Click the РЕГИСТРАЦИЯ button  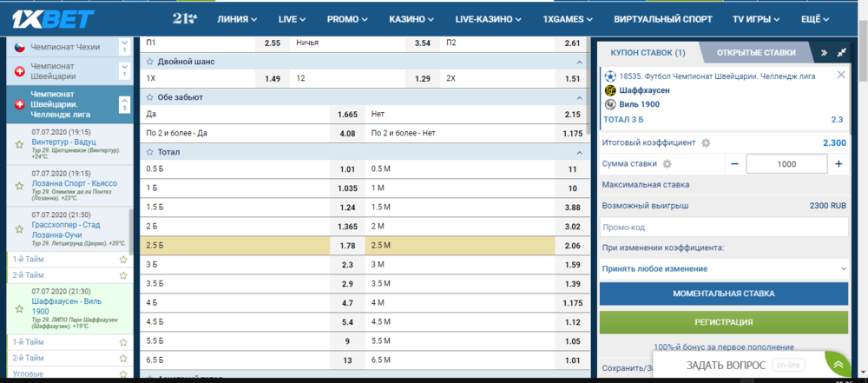click(x=724, y=322)
